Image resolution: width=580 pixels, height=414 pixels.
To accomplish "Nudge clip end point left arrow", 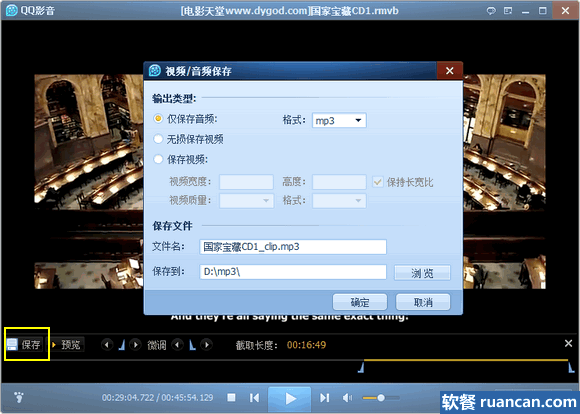I will click(x=178, y=345).
